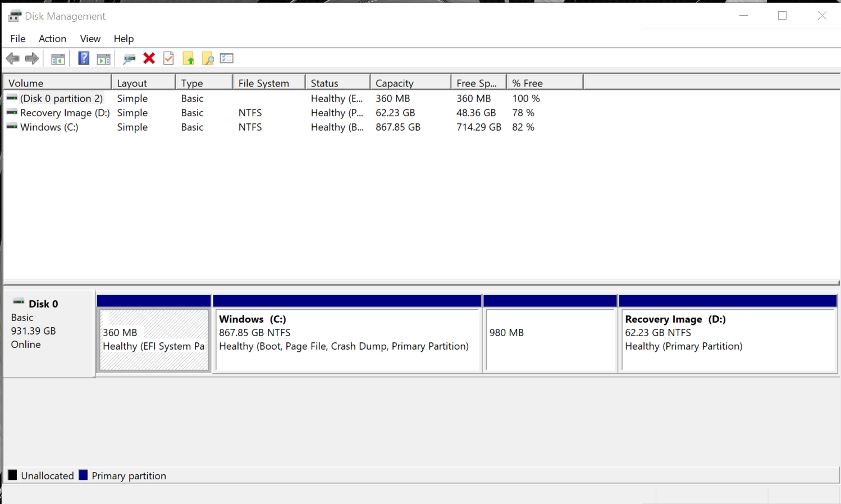Click the folder with green arrow icon
Screen dimensions: 841x504
(x=188, y=58)
